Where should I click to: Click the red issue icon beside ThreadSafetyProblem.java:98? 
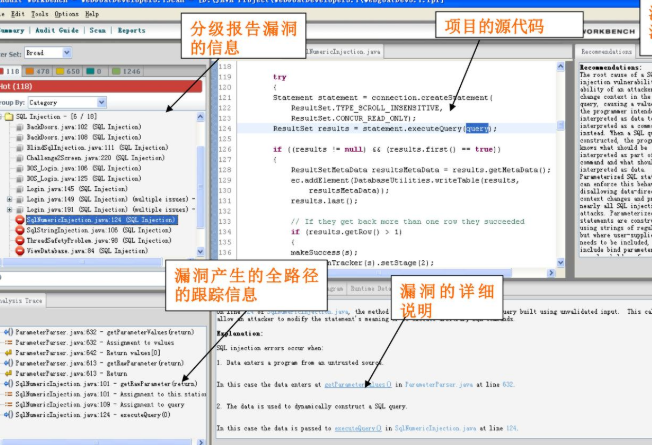[x=20, y=241]
